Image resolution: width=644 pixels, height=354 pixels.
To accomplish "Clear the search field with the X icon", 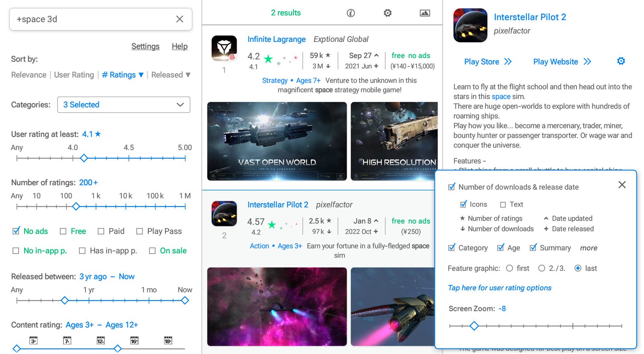I will pos(180,19).
